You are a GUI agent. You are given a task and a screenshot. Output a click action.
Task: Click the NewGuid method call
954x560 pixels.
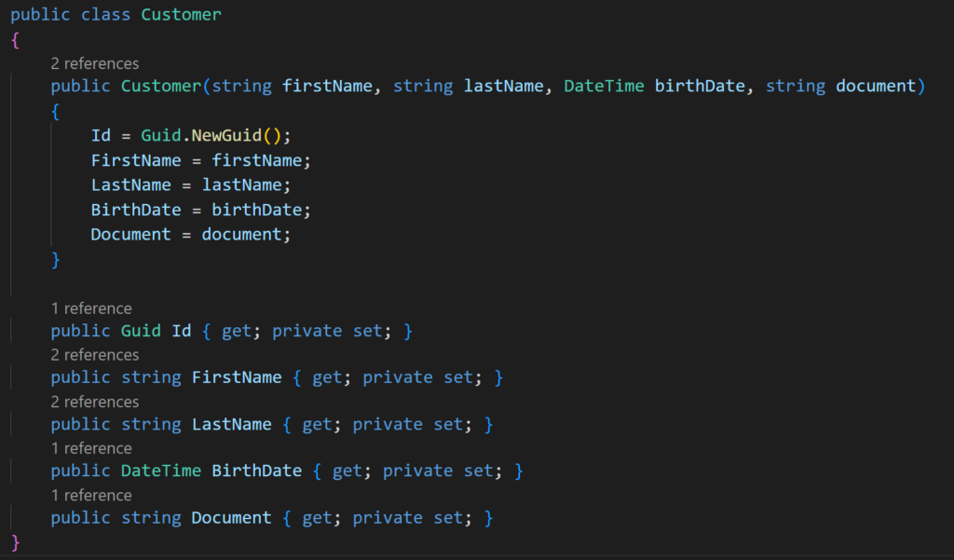pos(226,135)
